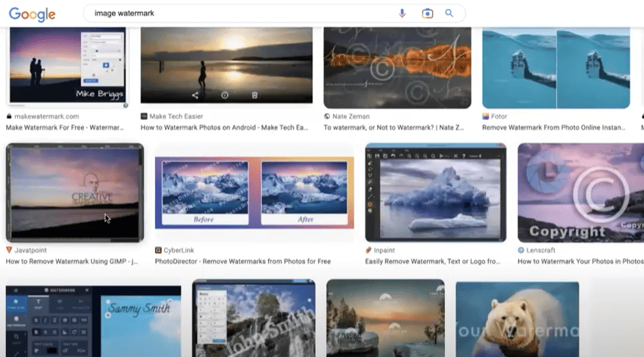The width and height of the screenshot is (644, 357).
Task: Open 'How to Remove Watermark Using GIMP' link
Action: (72, 262)
